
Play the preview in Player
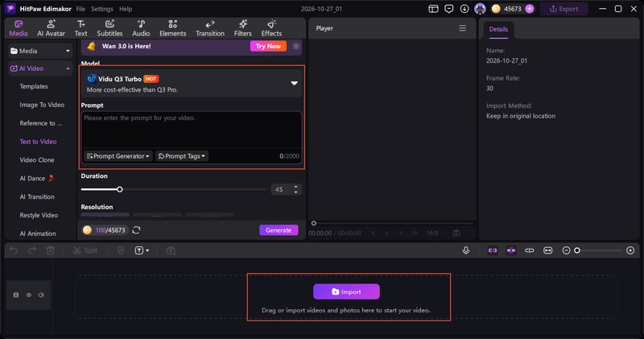coord(386,233)
